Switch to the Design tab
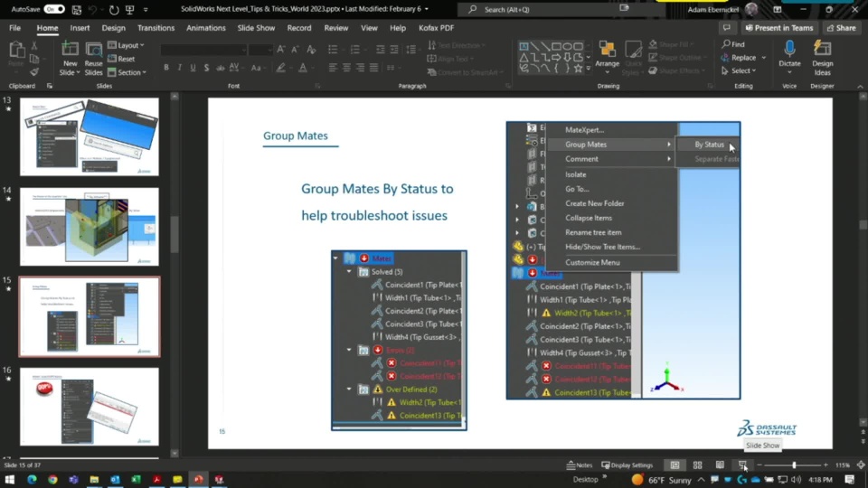The width and height of the screenshot is (868, 488). coord(114,28)
